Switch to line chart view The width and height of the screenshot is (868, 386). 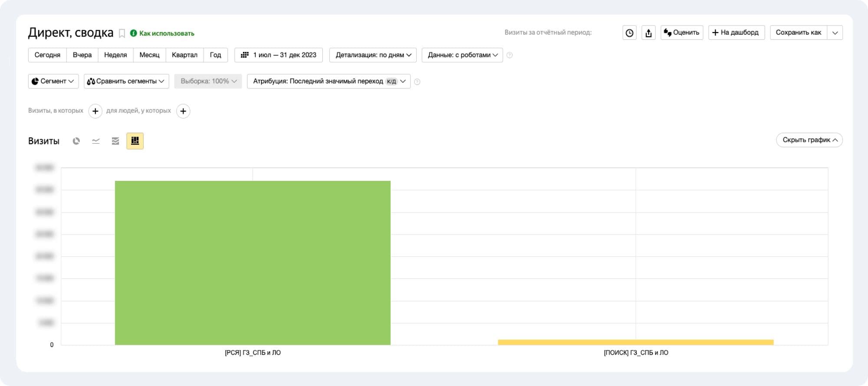96,141
